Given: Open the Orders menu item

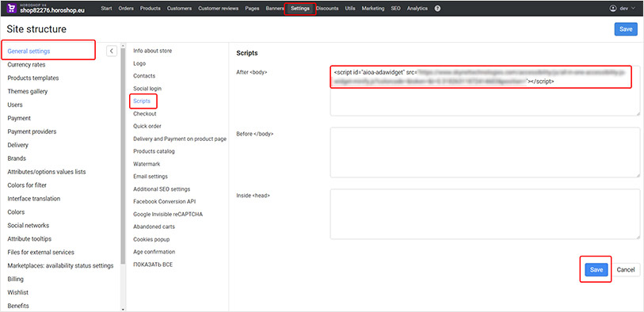Looking at the screenshot, I should point(126,8).
